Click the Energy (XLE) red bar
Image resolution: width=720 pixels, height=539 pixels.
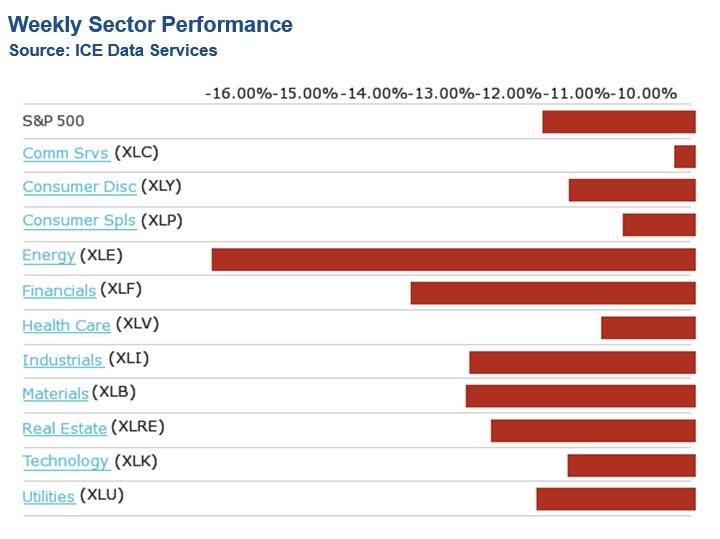tap(453, 259)
